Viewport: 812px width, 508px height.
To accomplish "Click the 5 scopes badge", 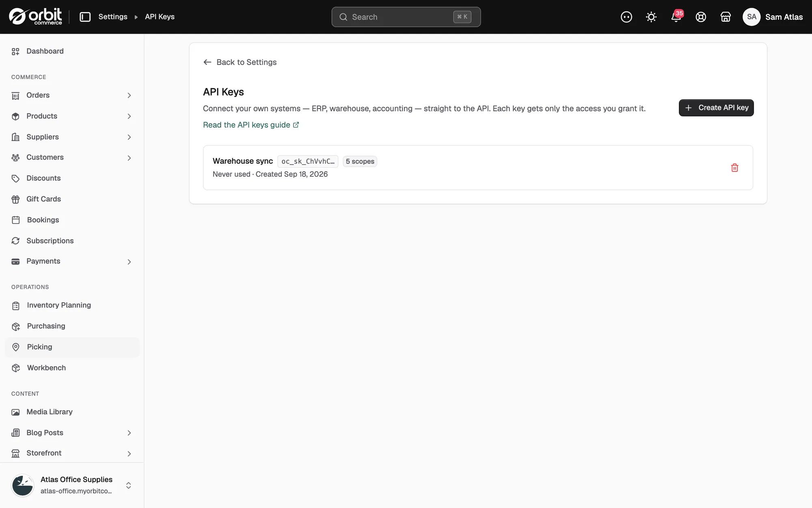I will point(360,161).
